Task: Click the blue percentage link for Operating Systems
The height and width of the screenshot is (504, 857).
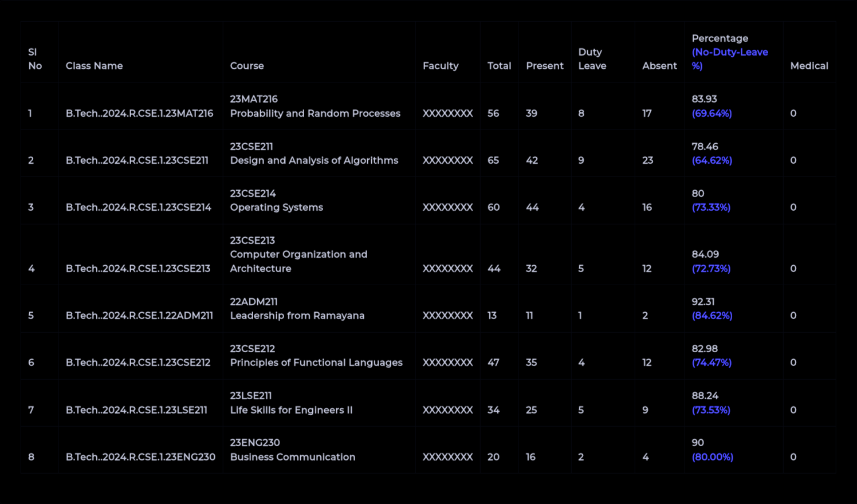Action: 711,207
